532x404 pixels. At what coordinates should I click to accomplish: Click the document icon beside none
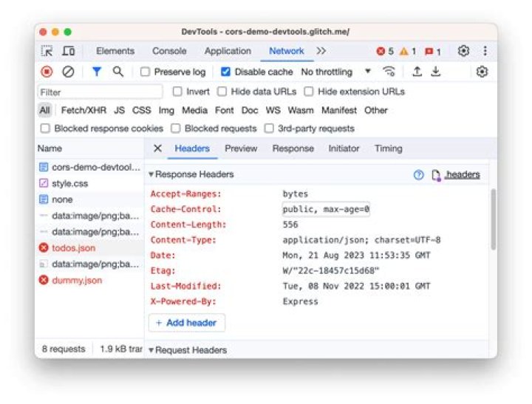44,199
